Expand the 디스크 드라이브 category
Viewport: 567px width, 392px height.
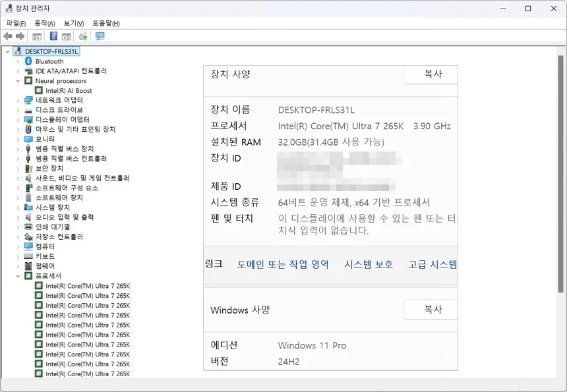point(18,110)
